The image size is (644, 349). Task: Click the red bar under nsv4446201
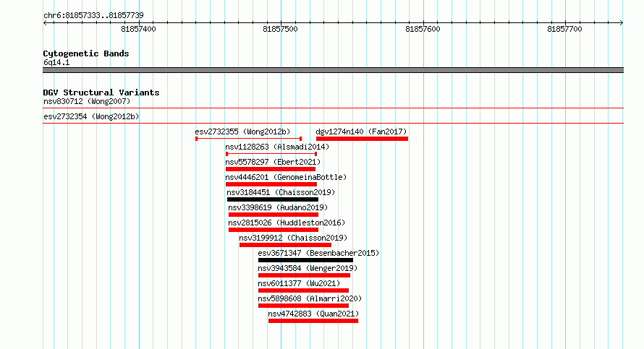pyautogui.click(x=271, y=184)
